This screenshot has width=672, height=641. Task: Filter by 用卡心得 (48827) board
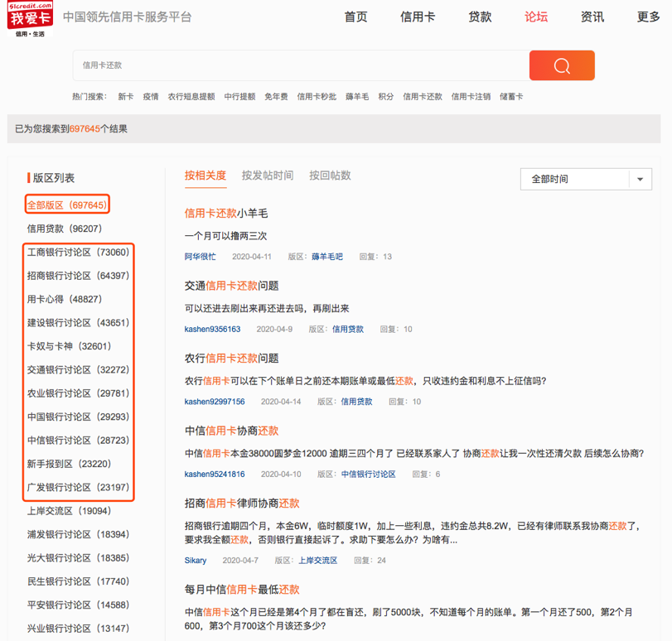pos(65,300)
